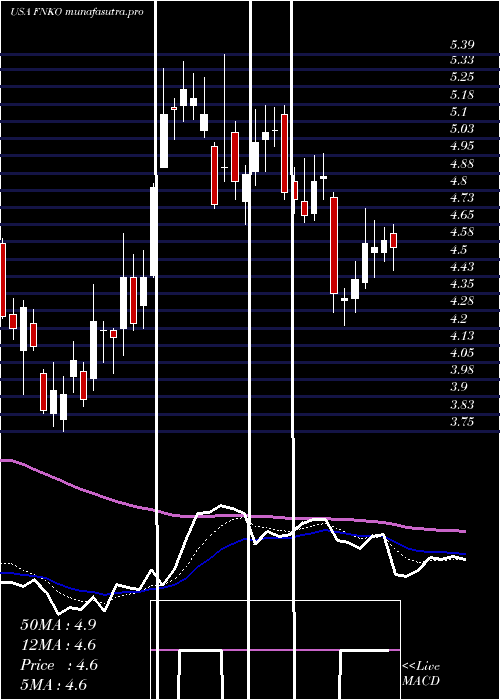This screenshot has width=500, height=700.
Task: Click the 3.75 price axis label
Action: [462, 422]
